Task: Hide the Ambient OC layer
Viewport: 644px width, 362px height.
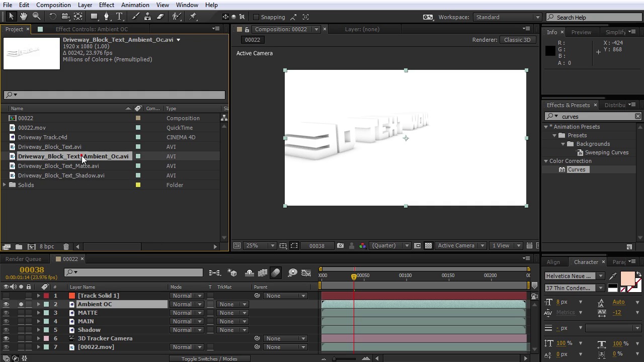Action: coord(6,304)
